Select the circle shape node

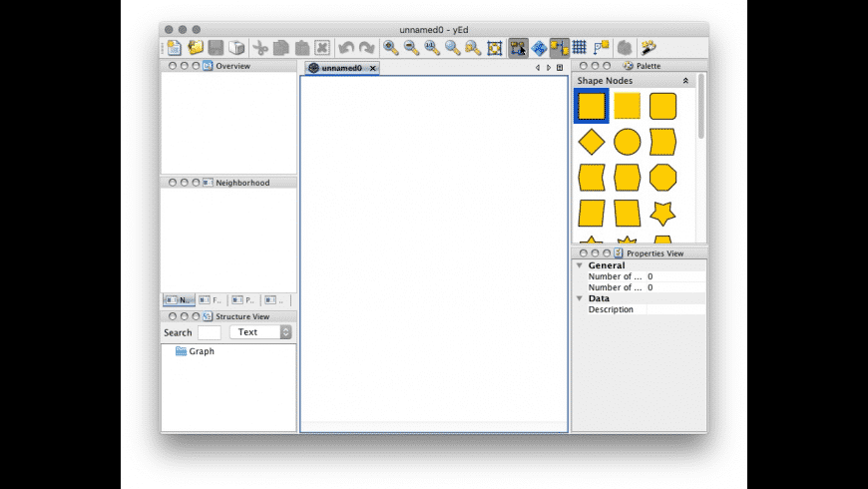[x=628, y=142]
